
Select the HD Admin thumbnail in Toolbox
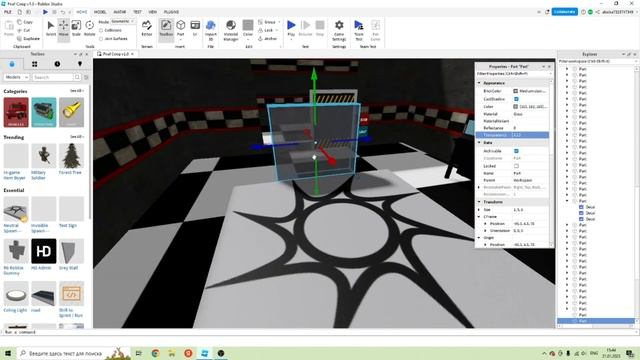[x=44, y=251]
